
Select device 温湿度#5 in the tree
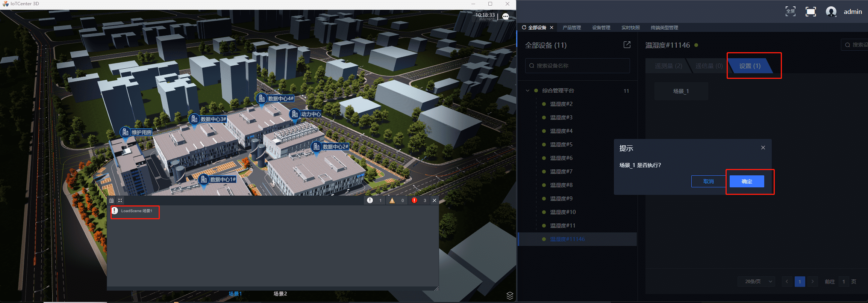(561, 145)
